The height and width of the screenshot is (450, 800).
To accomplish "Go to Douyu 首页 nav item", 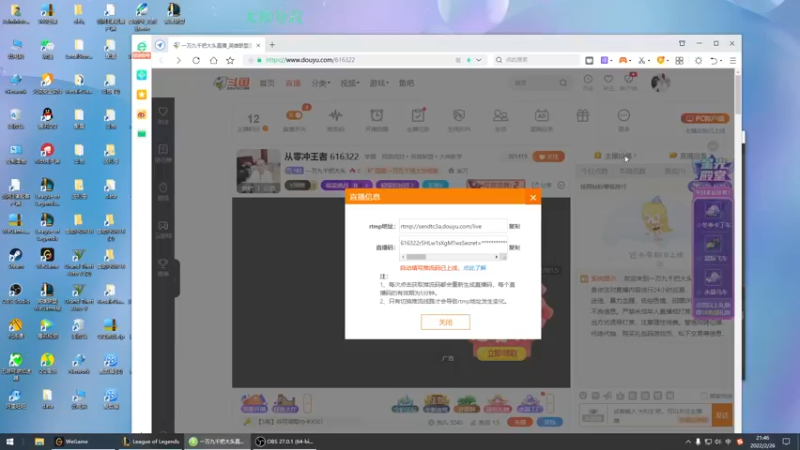I will coord(267,83).
